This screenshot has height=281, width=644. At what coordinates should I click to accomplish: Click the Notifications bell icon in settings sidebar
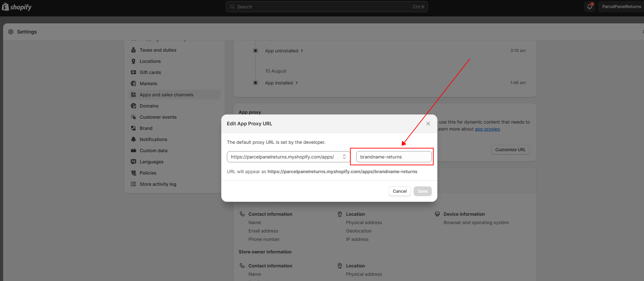point(133,139)
